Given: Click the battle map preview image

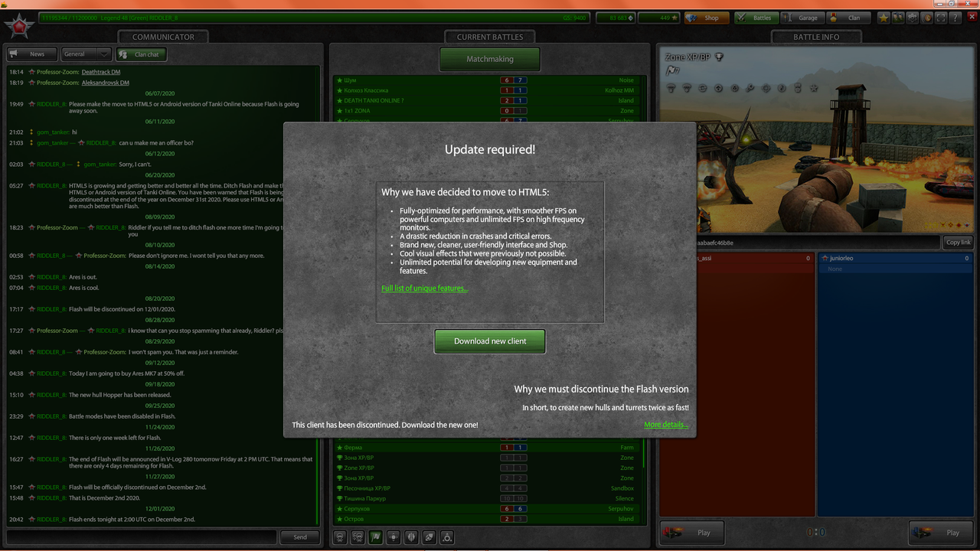Looking at the screenshot, I should click(x=817, y=139).
